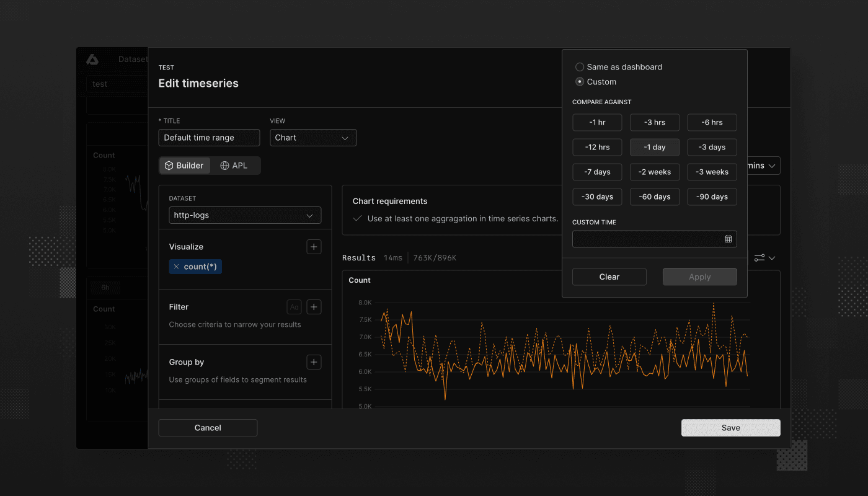Viewport: 868px width, 496px height.
Task: Remove the count(*) aggregation chip
Action: pyautogui.click(x=175, y=266)
